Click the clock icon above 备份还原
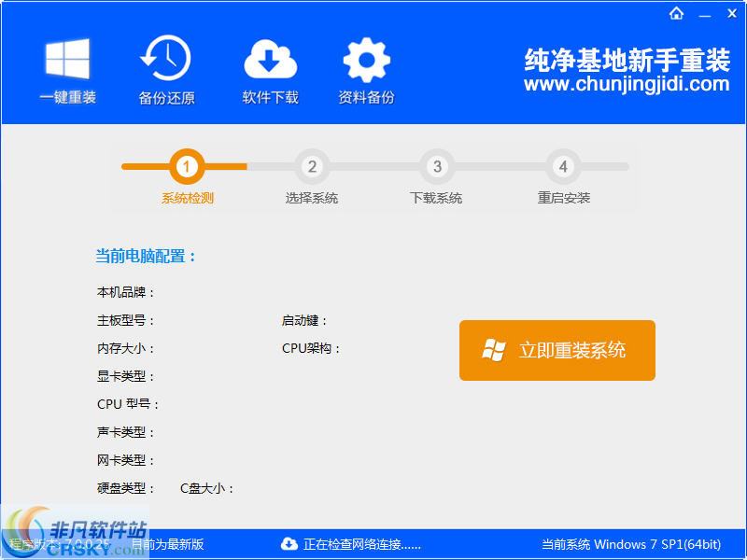Screen dimensions: 747x560 tap(165, 59)
